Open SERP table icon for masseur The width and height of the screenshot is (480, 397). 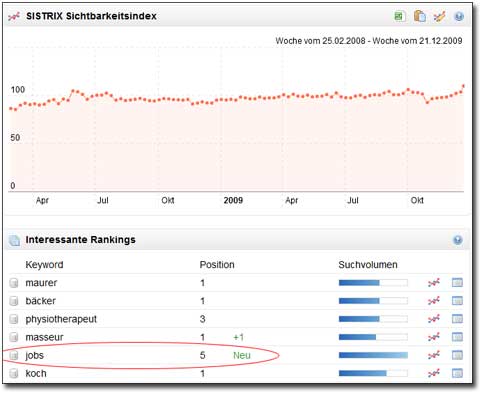[457, 337]
